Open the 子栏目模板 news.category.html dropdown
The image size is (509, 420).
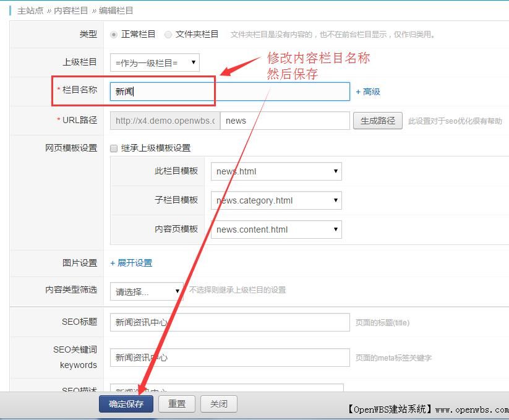(x=275, y=200)
